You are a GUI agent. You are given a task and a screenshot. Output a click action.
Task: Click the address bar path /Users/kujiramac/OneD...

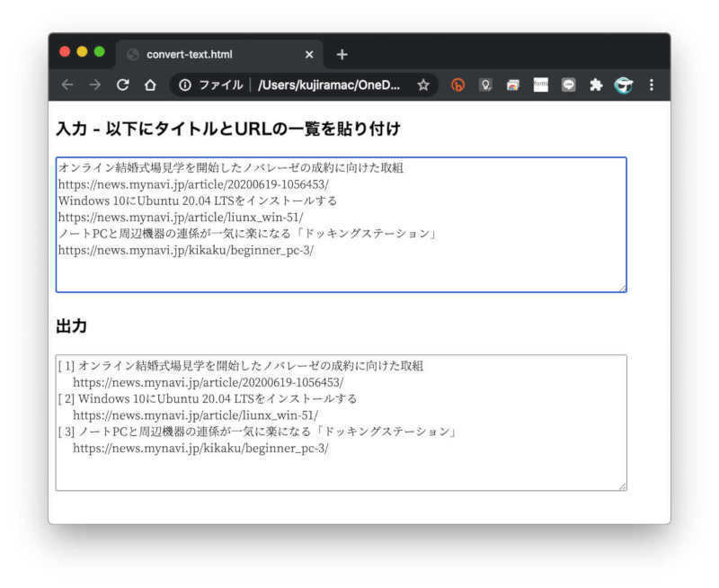tap(329, 85)
